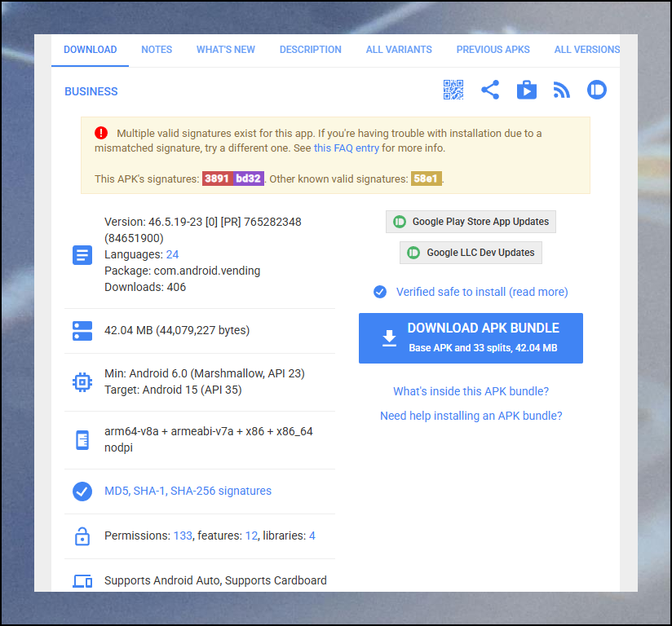
Task: Switch to the DESCRIPTION tab
Action: [310, 50]
